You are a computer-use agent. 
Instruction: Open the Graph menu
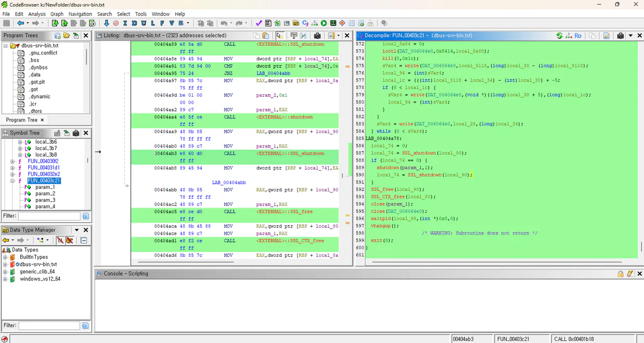pyautogui.click(x=57, y=14)
